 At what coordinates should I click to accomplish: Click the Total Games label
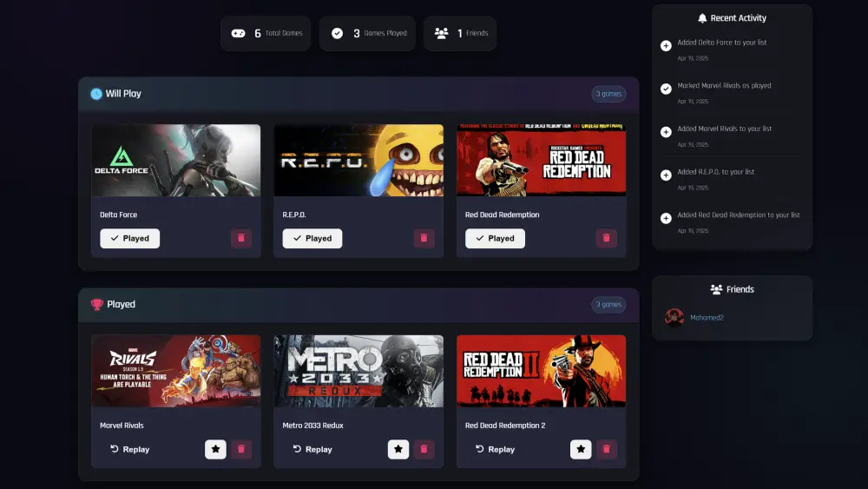(284, 33)
